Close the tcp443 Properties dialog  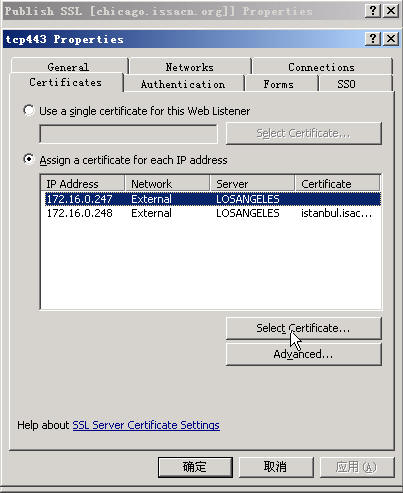click(391, 39)
